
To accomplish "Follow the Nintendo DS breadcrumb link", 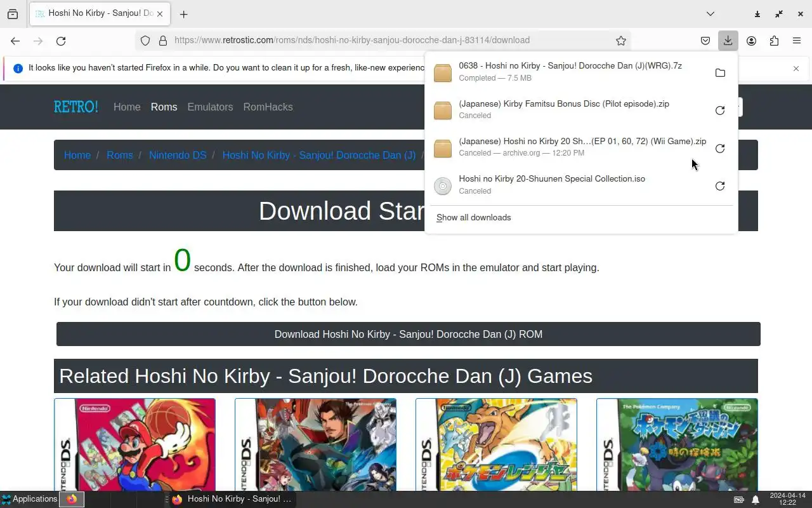I will [x=178, y=155].
